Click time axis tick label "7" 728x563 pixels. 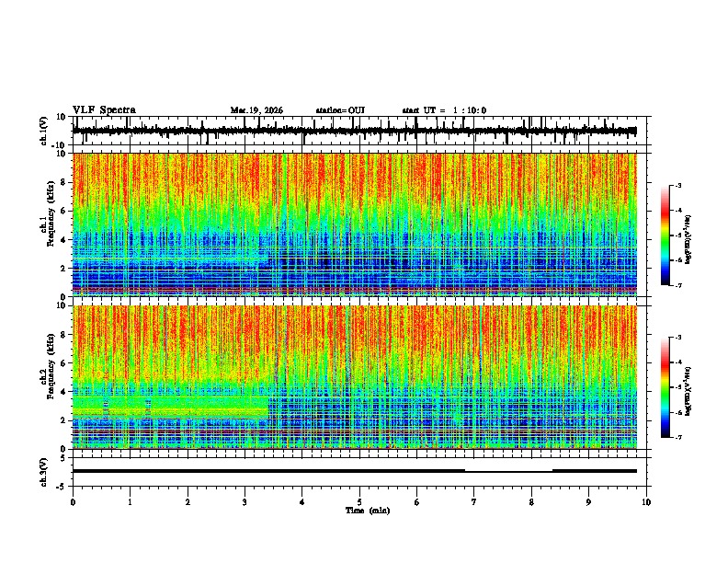474,502
